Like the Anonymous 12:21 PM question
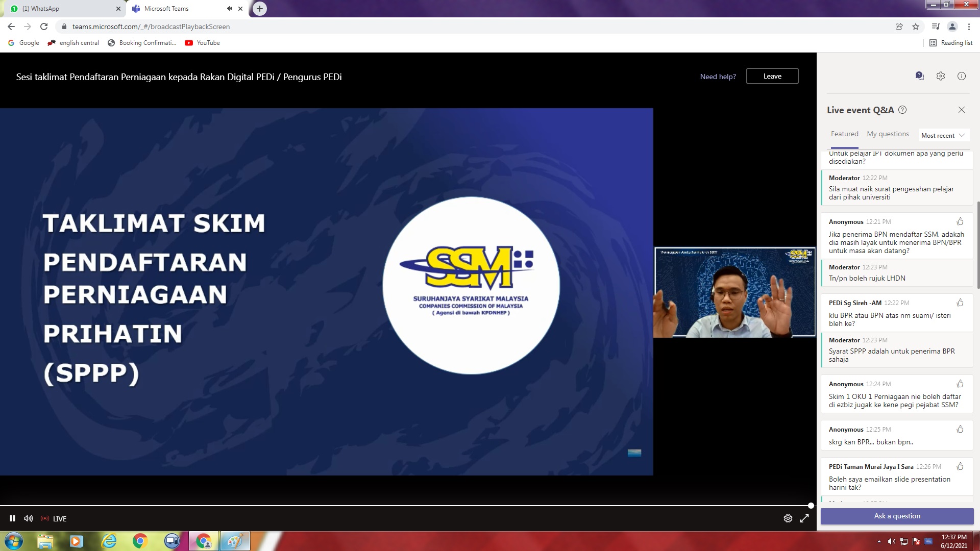Viewport: 980px width, 551px height. [960, 221]
